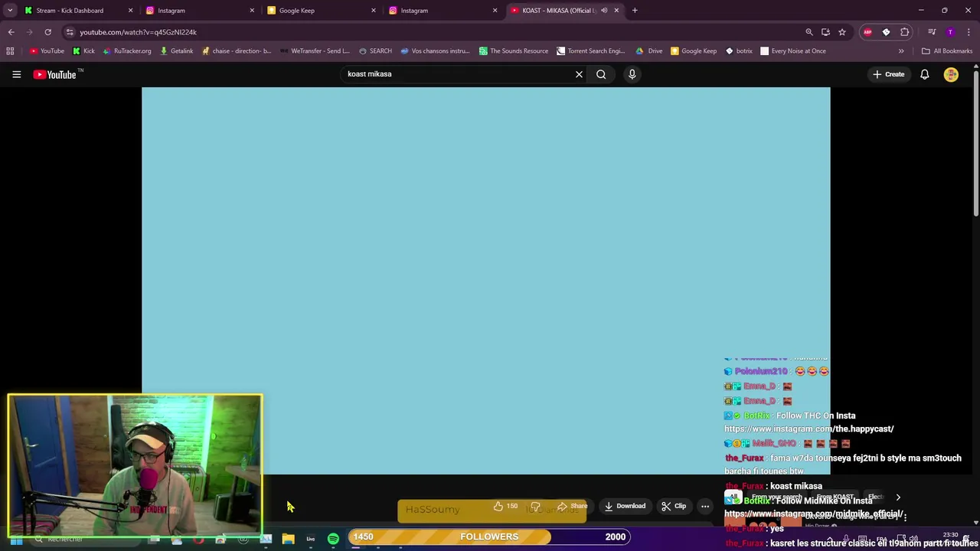Open the media controls icon in the toolbar
Image resolution: width=980 pixels, height=551 pixels.
[x=932, y=32]
